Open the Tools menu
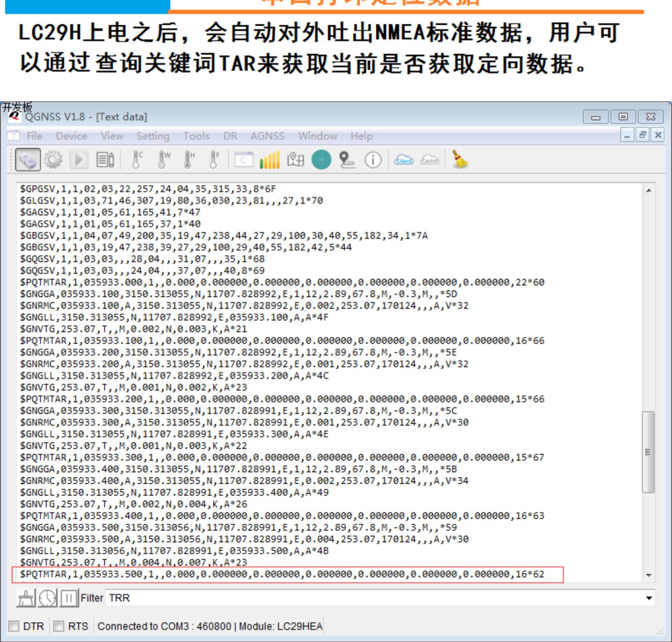The image size is (672, 642). pos(196,136)
